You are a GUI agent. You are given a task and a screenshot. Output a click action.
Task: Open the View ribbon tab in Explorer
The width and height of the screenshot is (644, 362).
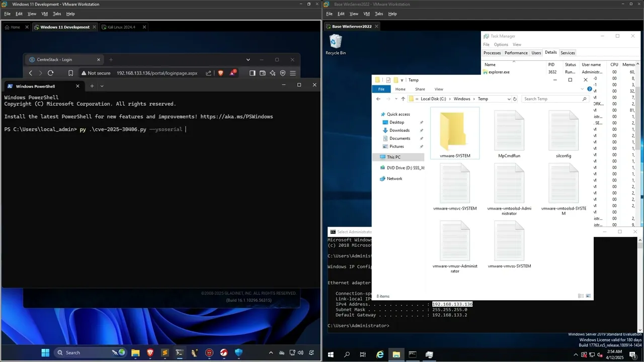(x=439, y=89)
